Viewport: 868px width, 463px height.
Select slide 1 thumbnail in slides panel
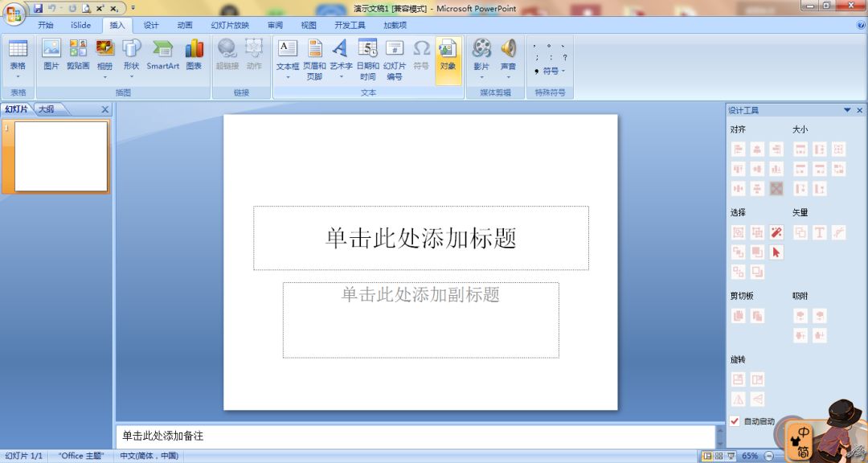coord(57,156)
